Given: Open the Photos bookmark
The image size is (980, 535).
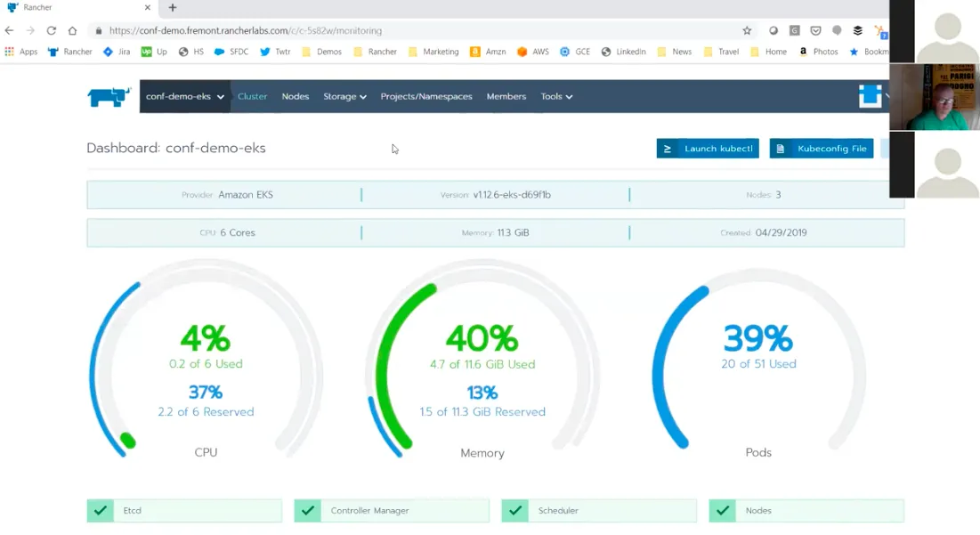Looking at the screenshot, I should 818,52.
